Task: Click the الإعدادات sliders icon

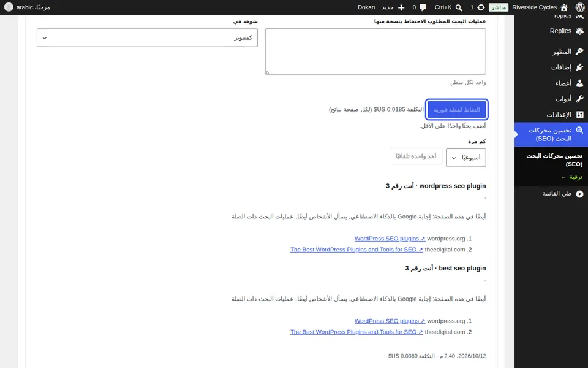Action: point(579,115)
